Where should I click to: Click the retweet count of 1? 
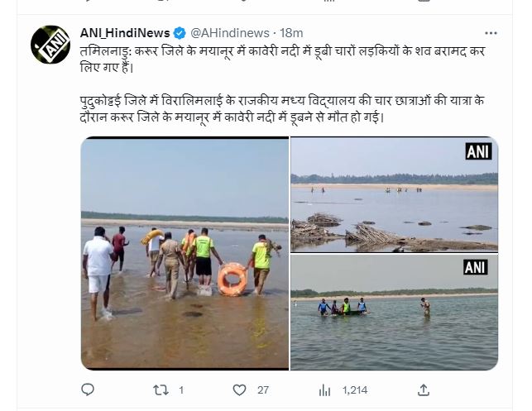coord(180,389)
